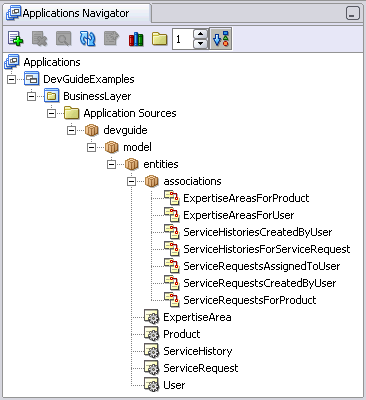Decrease the level with the spinner down arrow
Screen dimensions: 366x400
201,44
